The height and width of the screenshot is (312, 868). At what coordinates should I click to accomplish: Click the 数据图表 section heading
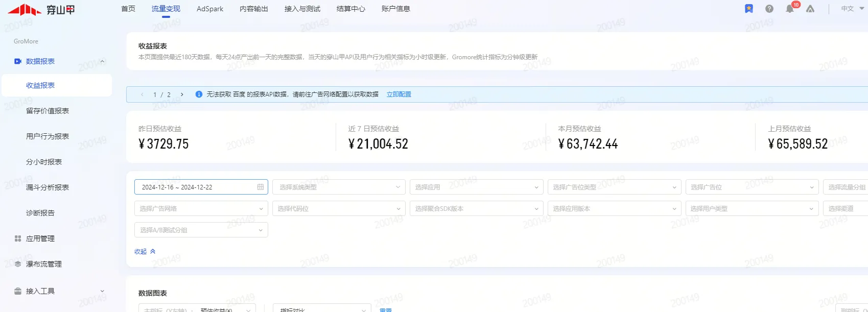pos(153,293)
